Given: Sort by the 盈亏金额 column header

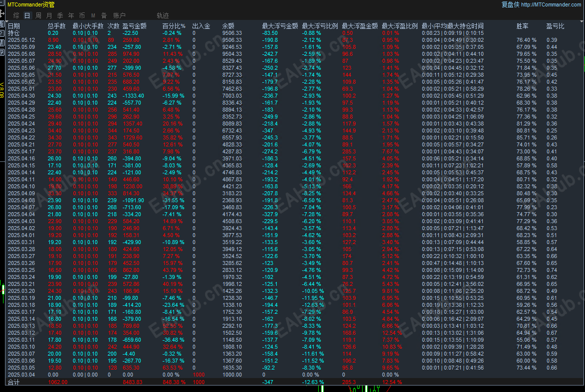Looking at the screenshot, I should [134, 26].
